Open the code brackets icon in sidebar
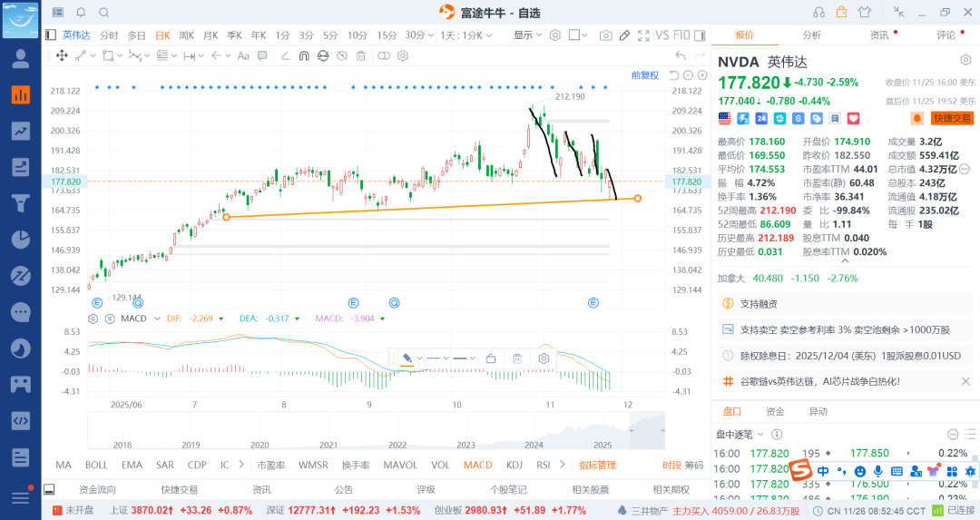This screenshot has height=520, width=980. 21,420
